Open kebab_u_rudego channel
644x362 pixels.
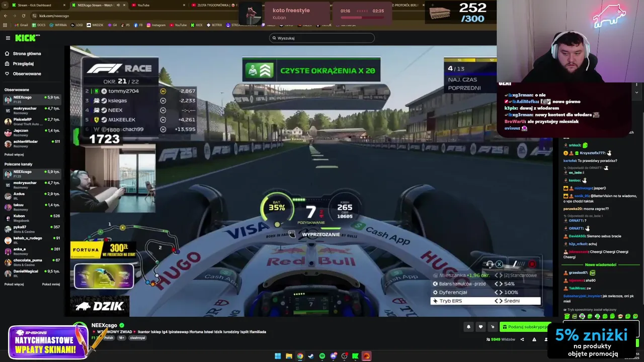click(x=32, y=240)
